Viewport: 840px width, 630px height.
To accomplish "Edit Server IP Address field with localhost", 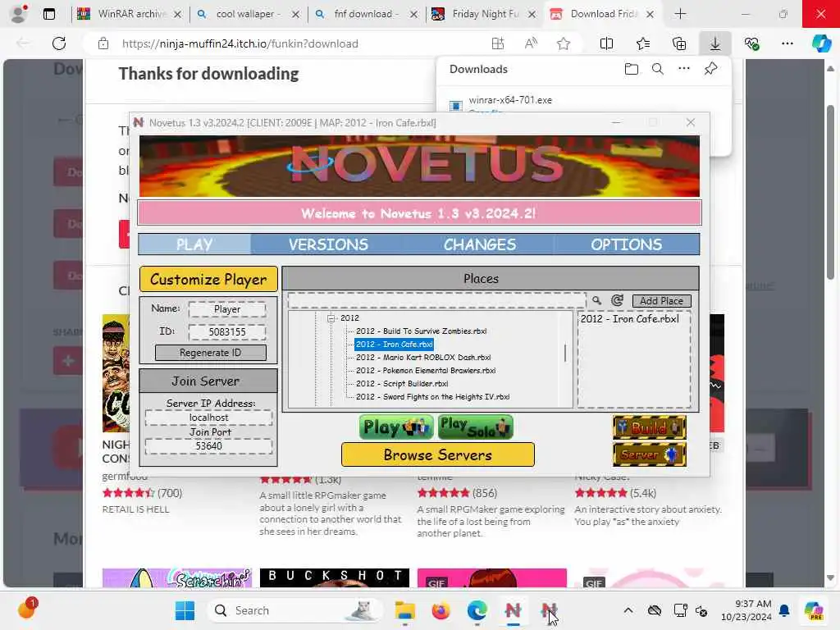I will 208,418.
